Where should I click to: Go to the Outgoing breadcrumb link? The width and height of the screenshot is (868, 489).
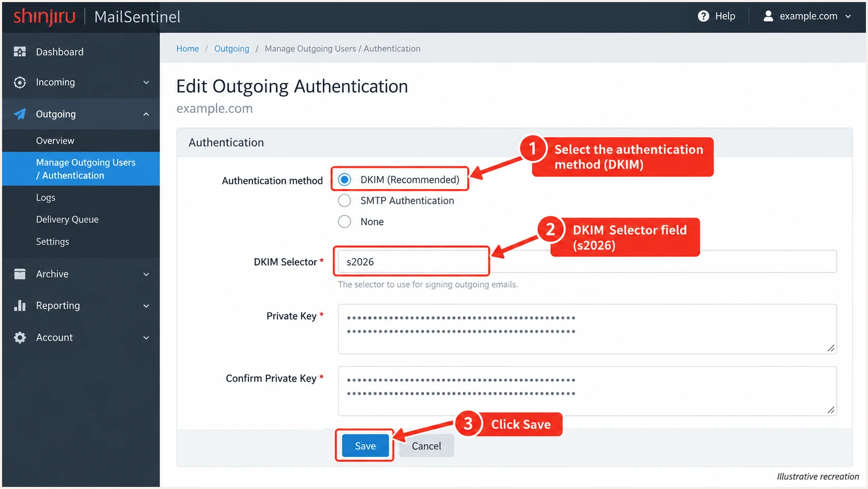[x=232, y=48]
